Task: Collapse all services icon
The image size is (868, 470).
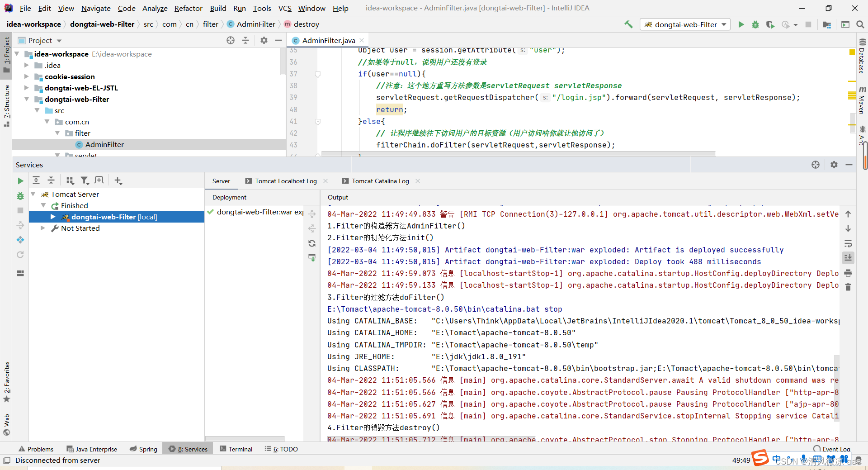Action: click(x=51, y=180)
